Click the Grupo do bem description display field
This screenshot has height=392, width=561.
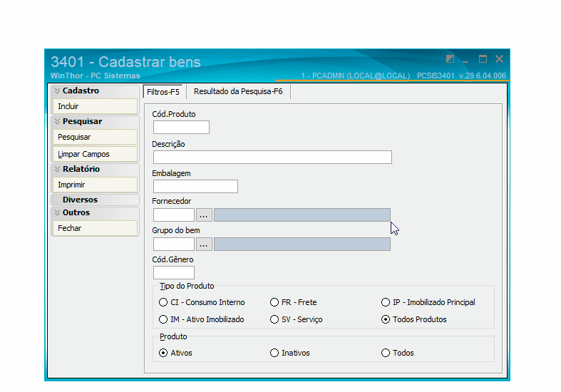[302, 244]
